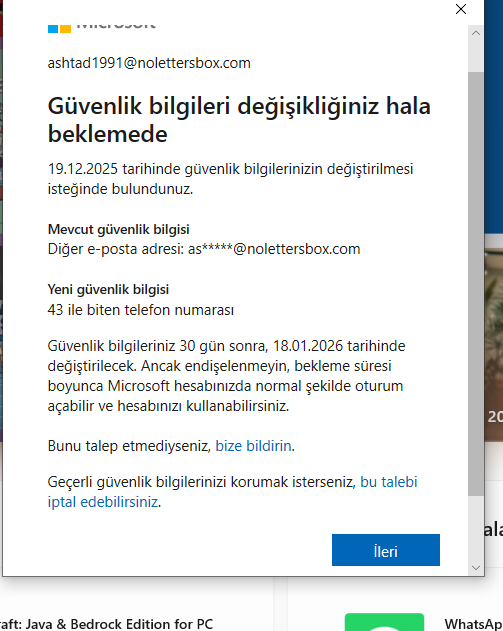Screen dimensions: 503x631
Task: Click the scrollbar up arrow
Action: [476, 33]
